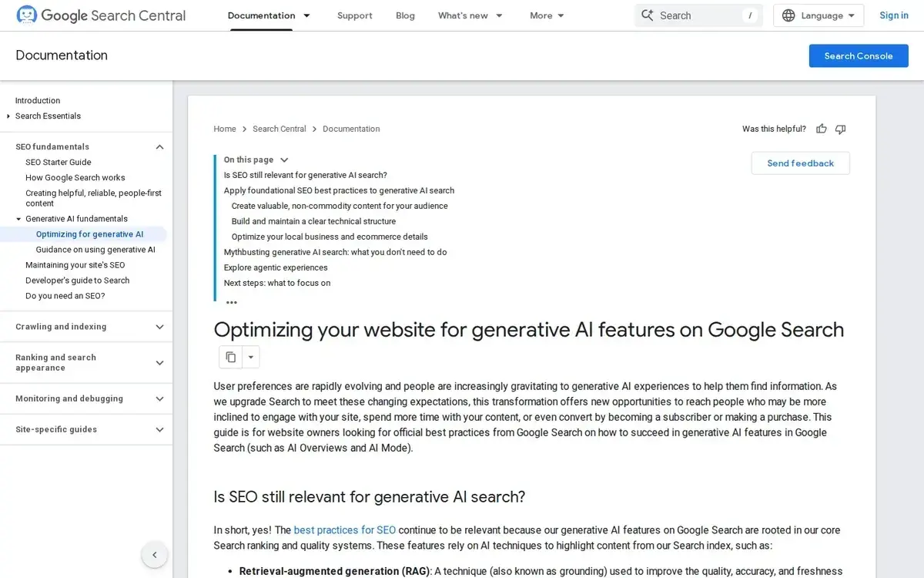The image size is (924, 578).
Task: Expand the Monitoring and debugging section
Action: 159,398
